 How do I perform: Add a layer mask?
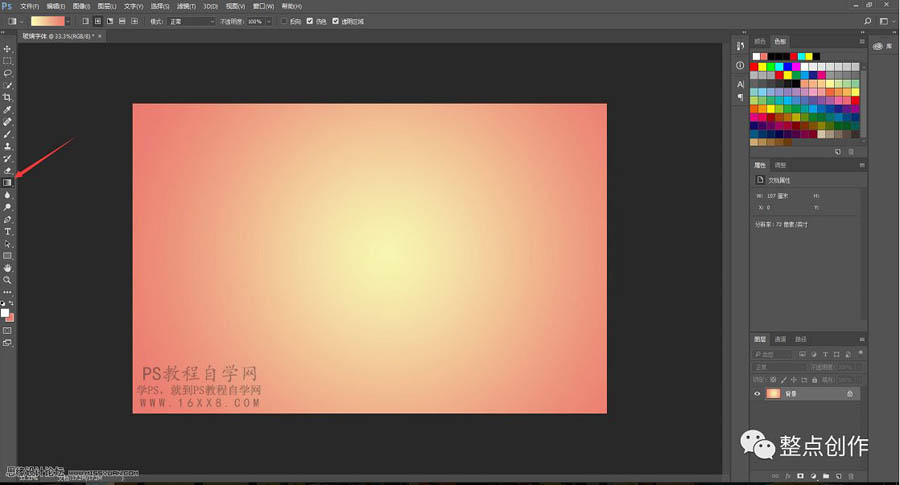pyautogui.click(x=800, y=476)
